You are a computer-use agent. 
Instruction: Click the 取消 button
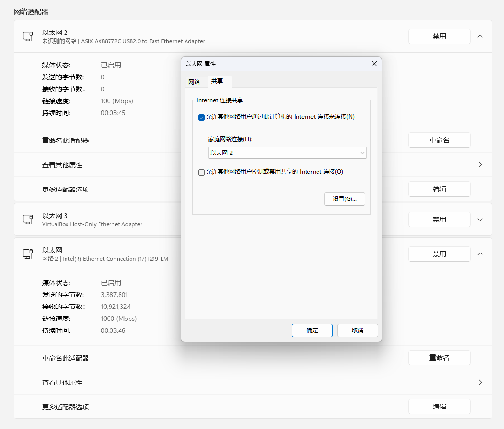coord(357,330)
